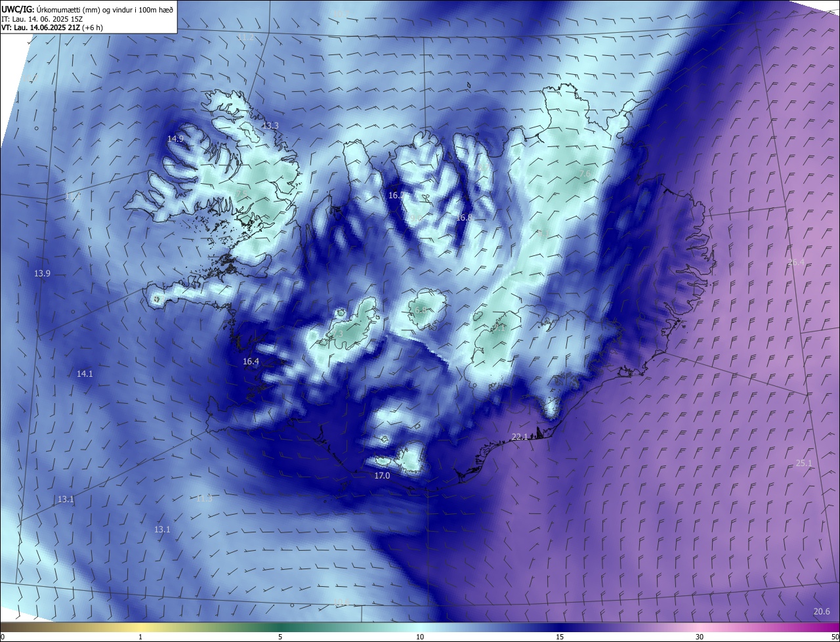The image size is (840, 642).
Task: Click the 20.6 value in the bottom corner
Action: (822, 611)
